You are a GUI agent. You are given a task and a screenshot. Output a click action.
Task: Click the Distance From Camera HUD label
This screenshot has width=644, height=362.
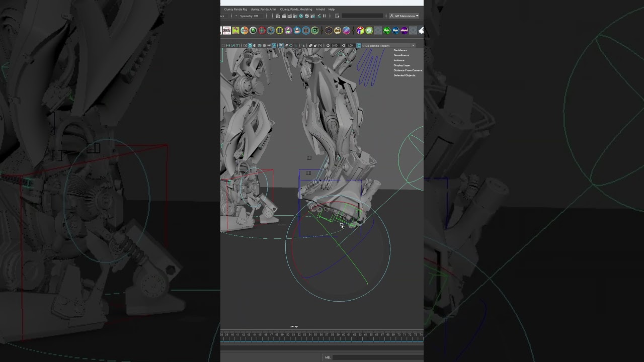click(408, 70)
